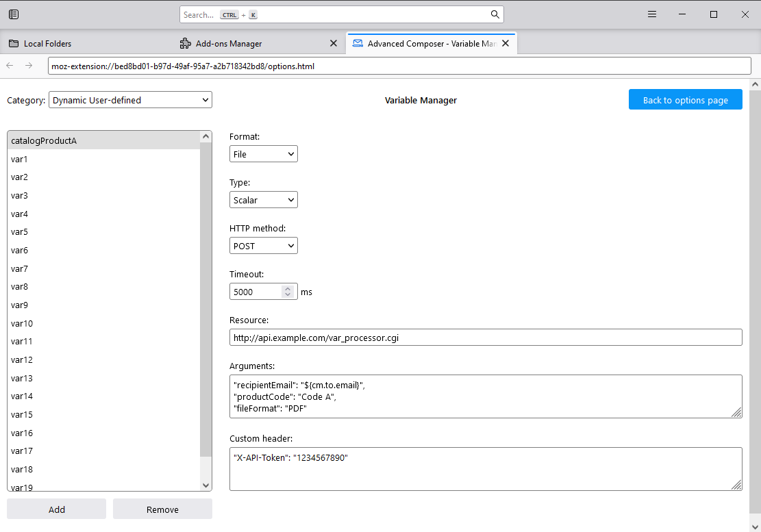
Task: Select var12 in the variable list
Action: (x=103, y=360)
